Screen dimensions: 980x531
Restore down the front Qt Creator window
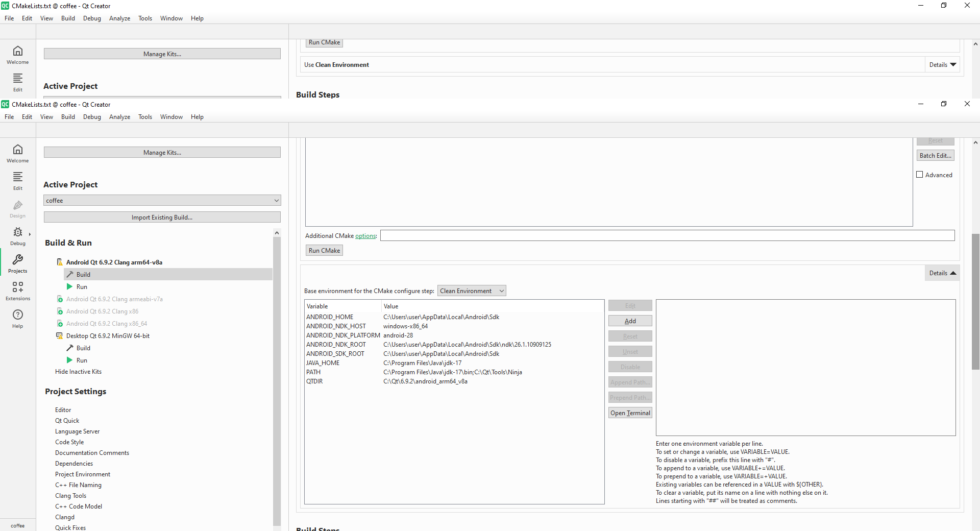tap(944, 104)
